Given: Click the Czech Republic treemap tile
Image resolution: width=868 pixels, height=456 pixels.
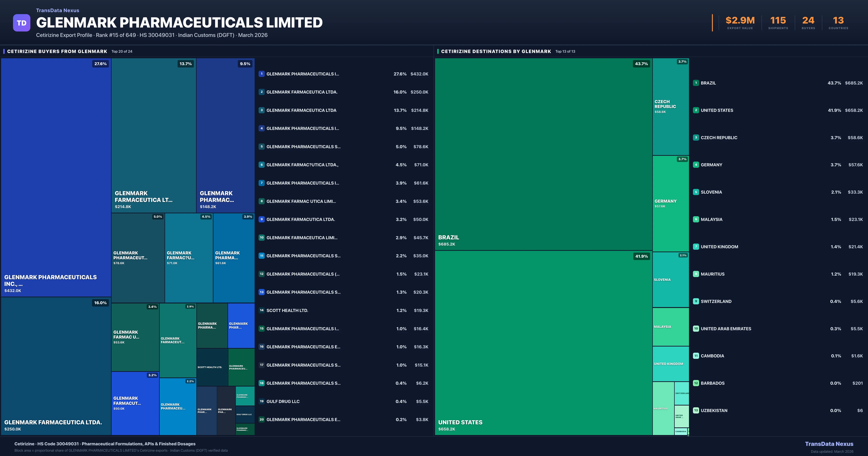Looking at the screenshot, I should [x=671, y=107].
